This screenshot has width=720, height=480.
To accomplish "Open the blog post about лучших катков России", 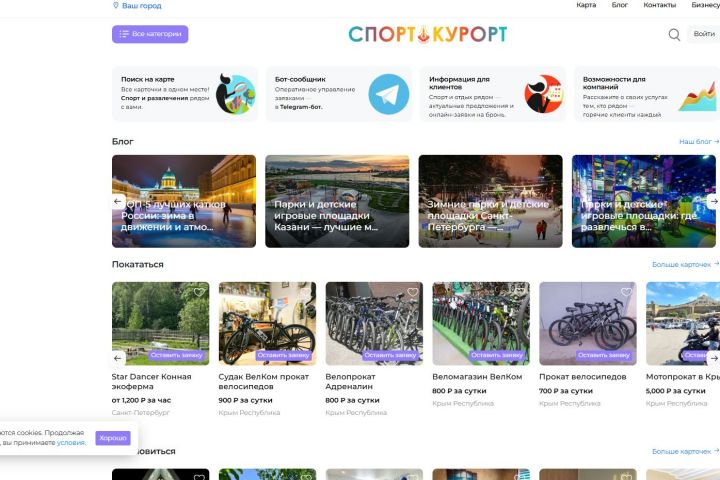I will click(x=184, y=201).
